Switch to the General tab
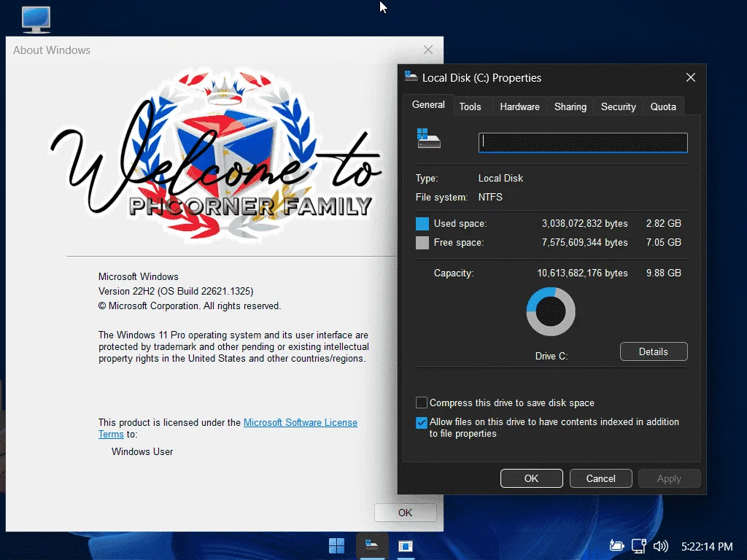The width and height of the screenshot is (747, 560). (428, 105)
